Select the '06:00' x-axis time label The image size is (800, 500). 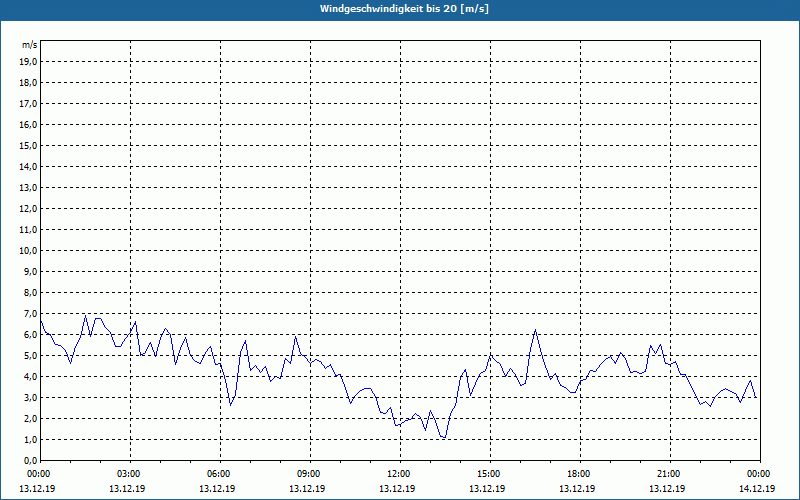[219, 474]
